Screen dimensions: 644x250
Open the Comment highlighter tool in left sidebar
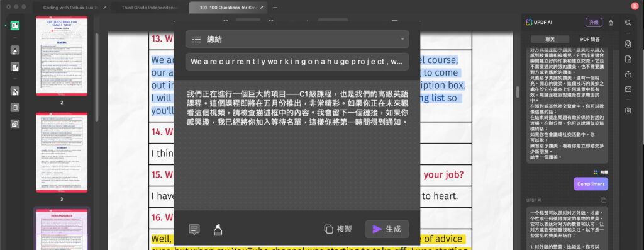15,51
